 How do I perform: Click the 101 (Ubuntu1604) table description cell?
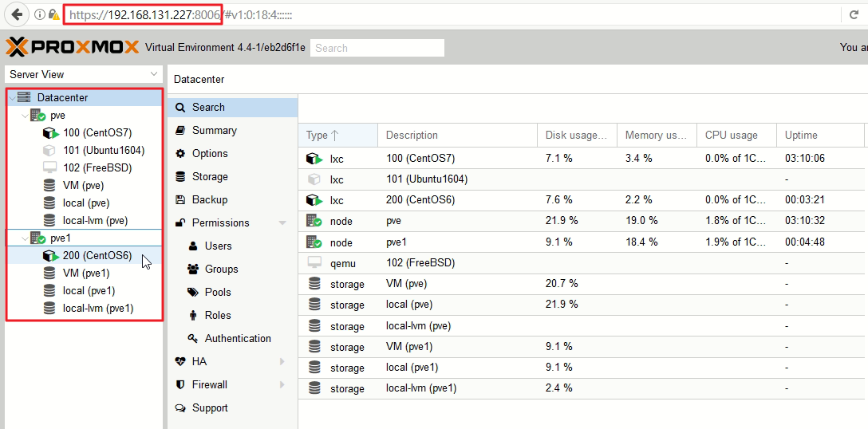pos(457,179)
